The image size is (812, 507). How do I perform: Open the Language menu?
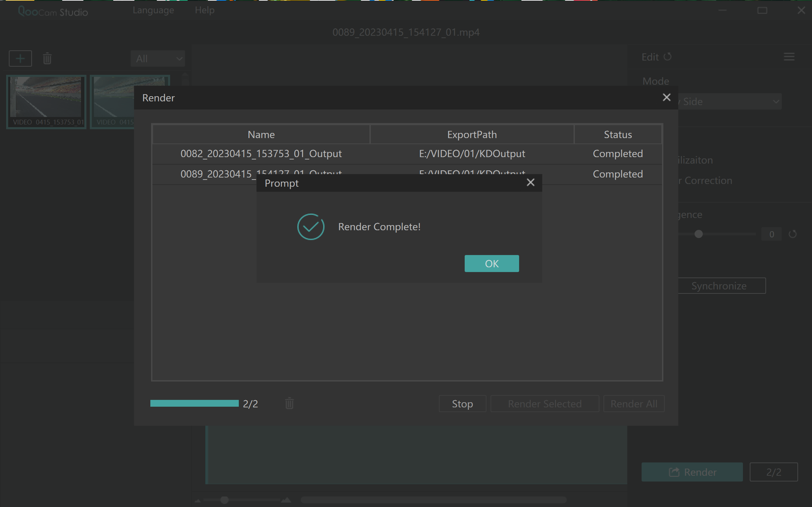coord(153,10)
